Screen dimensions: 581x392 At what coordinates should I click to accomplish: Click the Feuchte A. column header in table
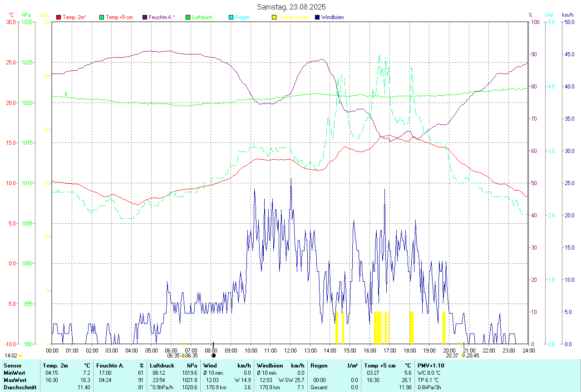(x=110, y=366)
